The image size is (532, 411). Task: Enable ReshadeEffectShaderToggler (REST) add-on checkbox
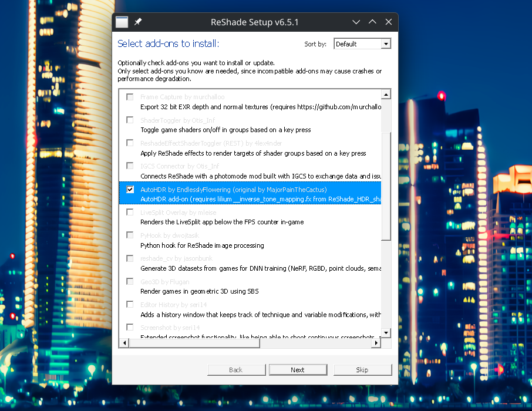point(130,143)
